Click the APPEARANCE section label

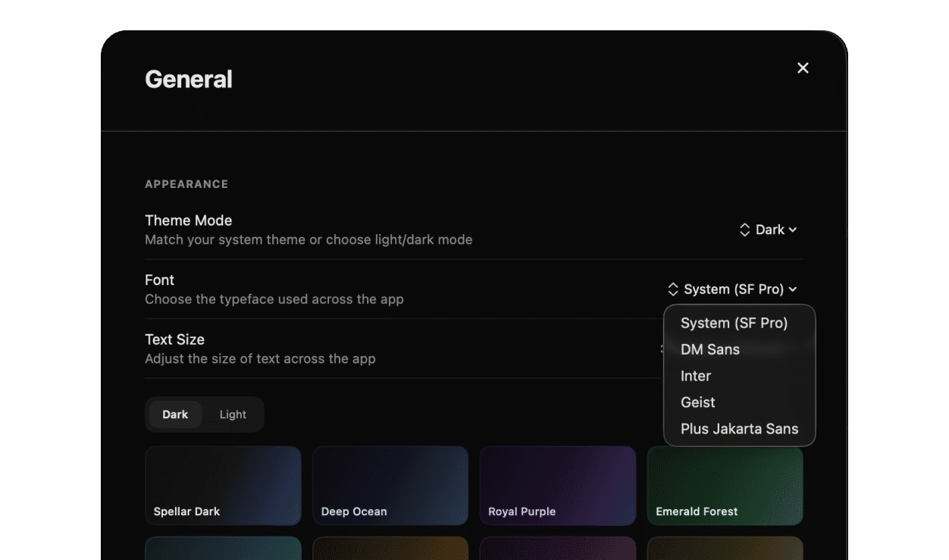coord(186,184)
